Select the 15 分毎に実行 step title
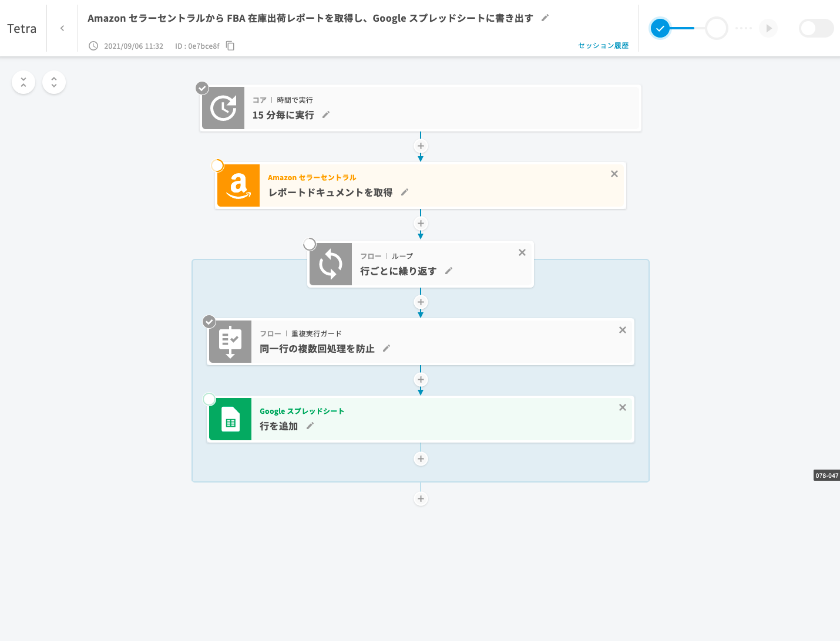Viewport: 840px width, 641px height. pos(283,115)
